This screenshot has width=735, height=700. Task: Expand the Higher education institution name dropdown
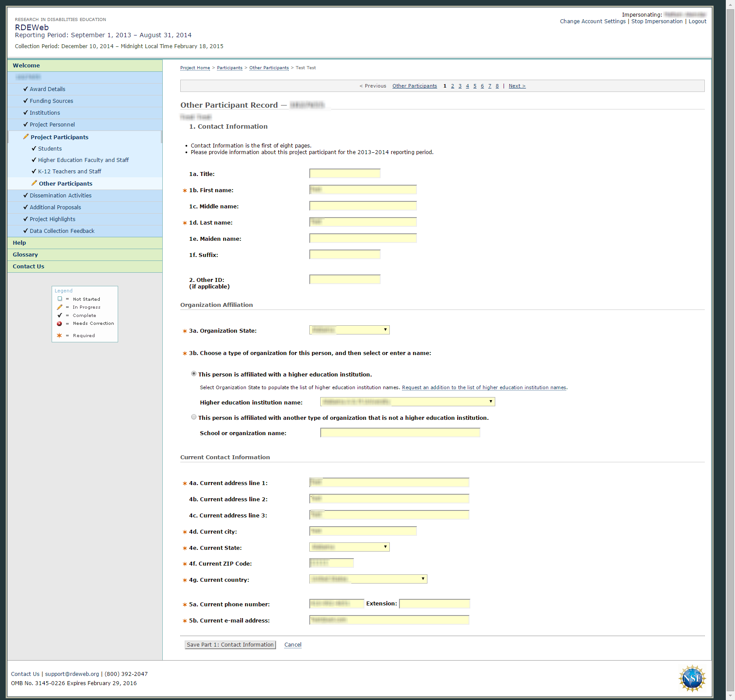click(407, 402)
